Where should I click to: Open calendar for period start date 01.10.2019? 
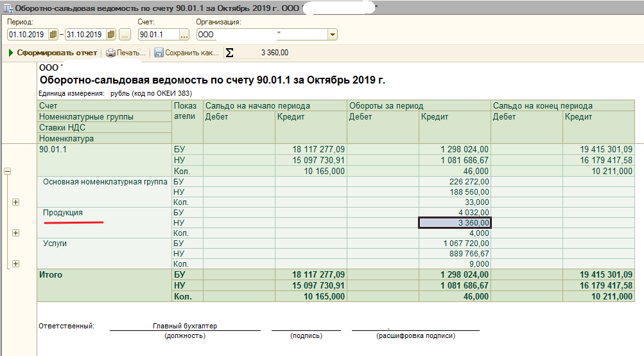[x=53, y=35]
